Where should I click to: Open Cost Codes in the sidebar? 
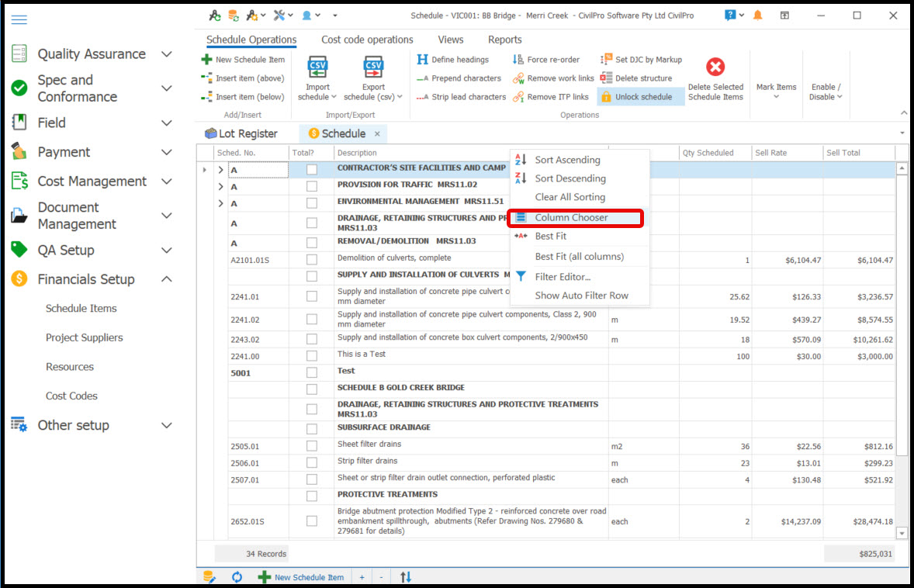(71, 396)
